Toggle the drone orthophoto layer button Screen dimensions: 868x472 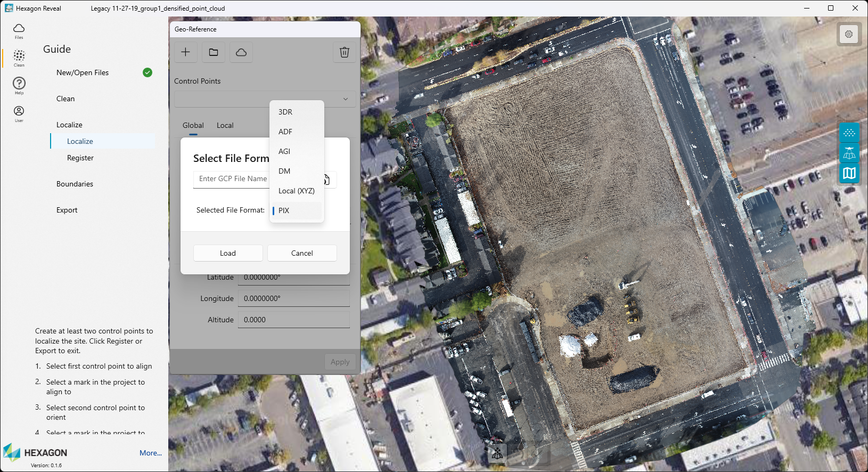[849, 153]
